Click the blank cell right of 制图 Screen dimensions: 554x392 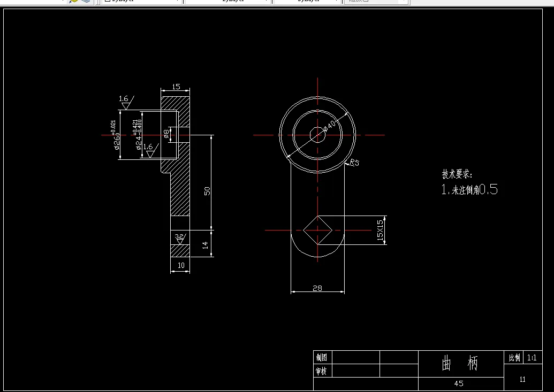coord(356,357)
